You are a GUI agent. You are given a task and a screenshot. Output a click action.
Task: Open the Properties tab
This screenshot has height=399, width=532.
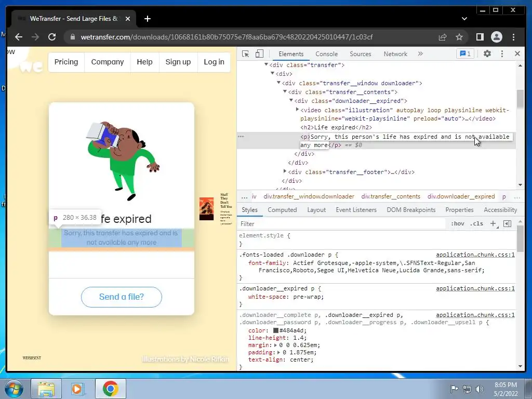pyautogui.click(x=459, y=210)
